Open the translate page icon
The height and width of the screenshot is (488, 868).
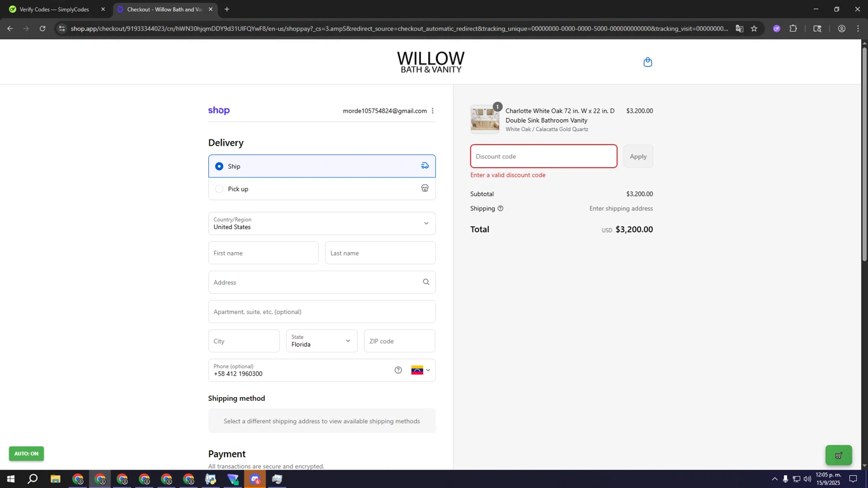tap(739, 28)
